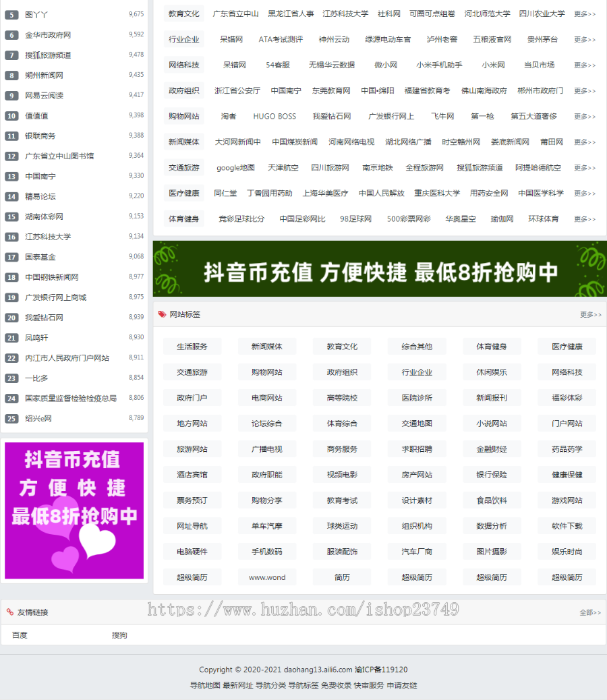Open the 小米手机助手 link
This screenshot has width=607, height=700.
pos(440,65)
